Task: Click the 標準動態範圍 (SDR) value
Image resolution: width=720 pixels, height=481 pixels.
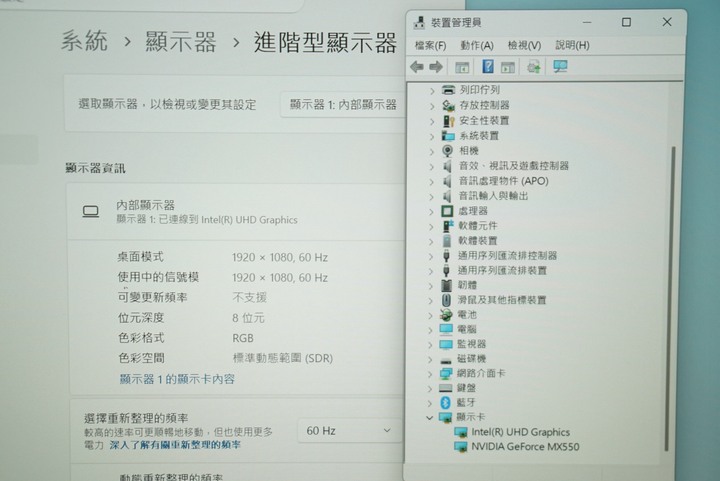Action: point(283,358)
